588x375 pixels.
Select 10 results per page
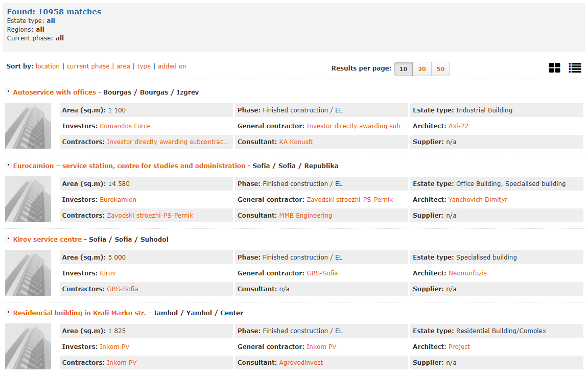coord(403,68)
